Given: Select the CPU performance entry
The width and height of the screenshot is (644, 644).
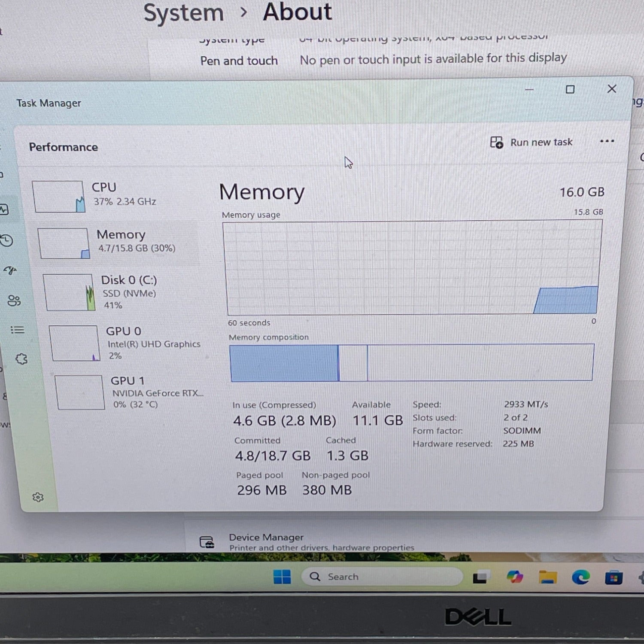Looking at the screenshot, I should 116,196.
